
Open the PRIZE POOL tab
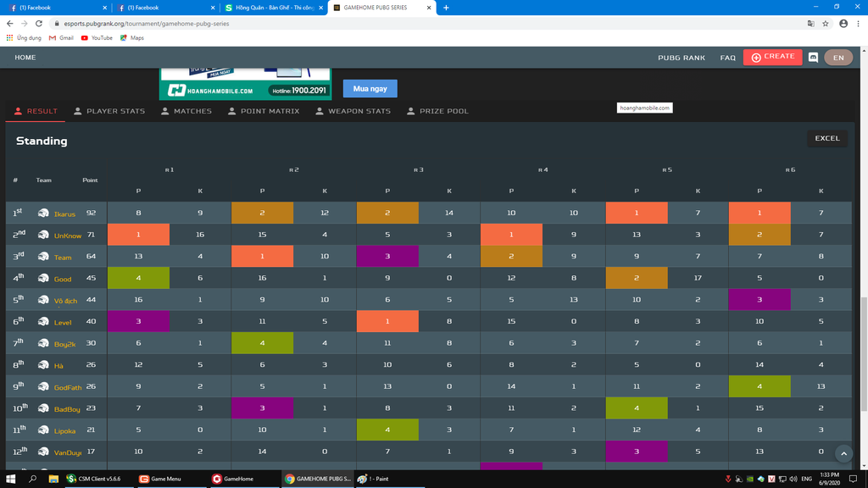coord(438,111)
